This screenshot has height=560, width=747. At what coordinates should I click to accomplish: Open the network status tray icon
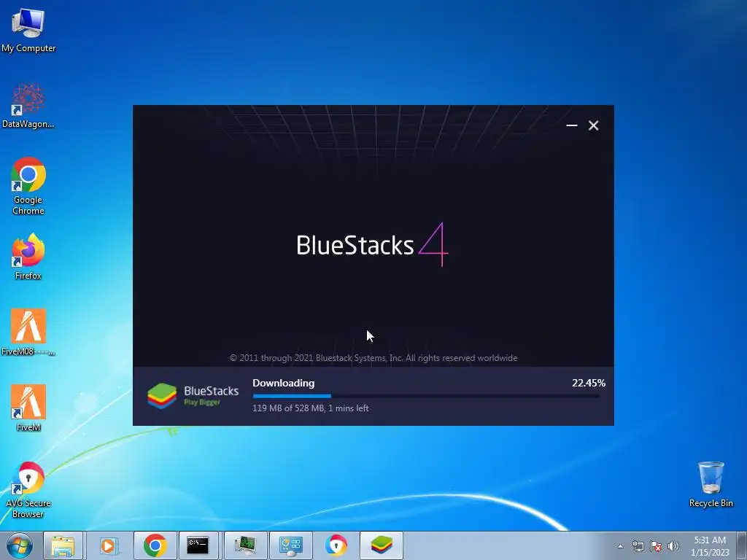coord(638,546)
